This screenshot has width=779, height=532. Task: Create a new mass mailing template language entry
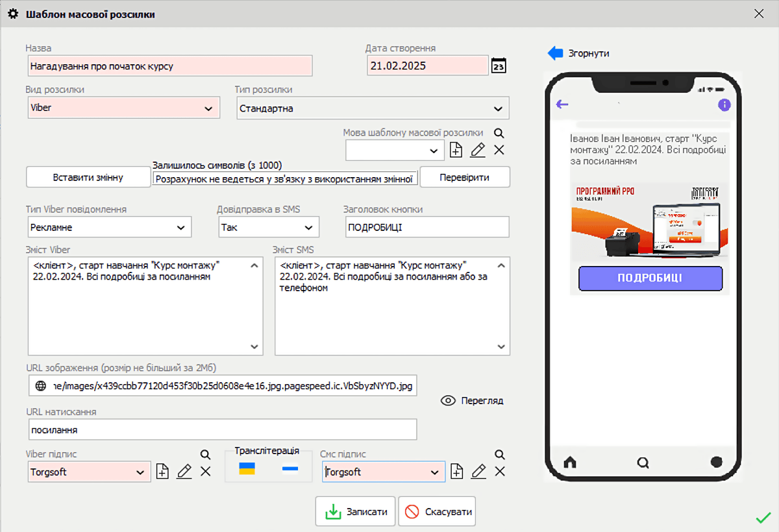(x=456, y=150)
